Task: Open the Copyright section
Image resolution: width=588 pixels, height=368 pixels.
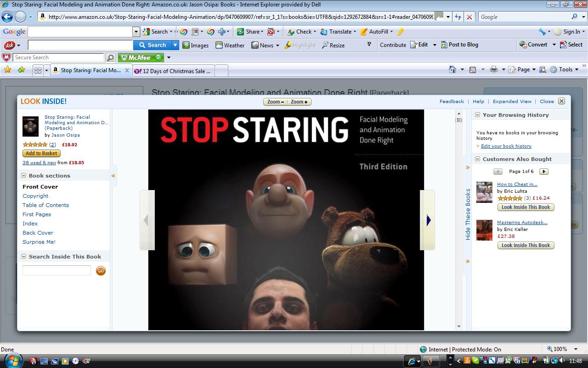Action: tap(35, 196)
